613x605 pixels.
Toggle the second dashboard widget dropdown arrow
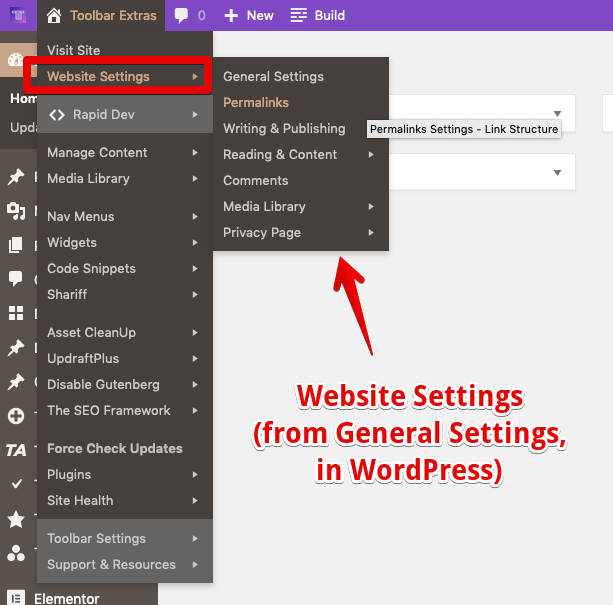click(x=557, y=173)
